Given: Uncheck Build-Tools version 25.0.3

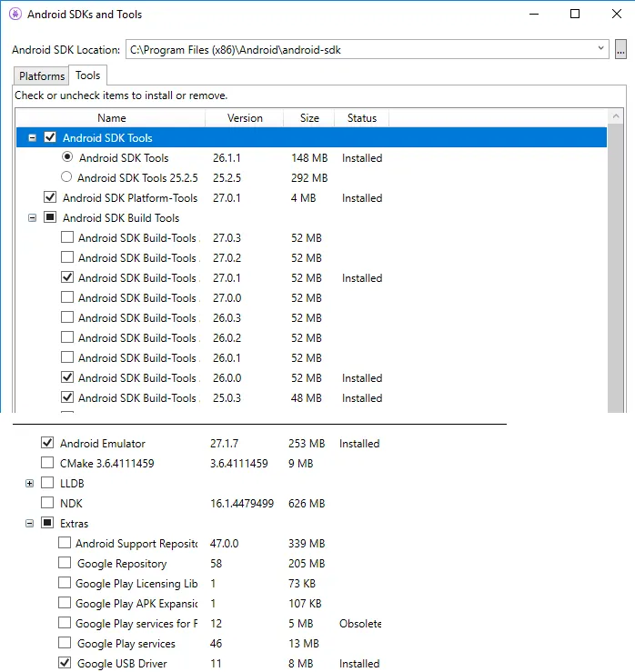Looking at the screenshot, I should (67, 396).
